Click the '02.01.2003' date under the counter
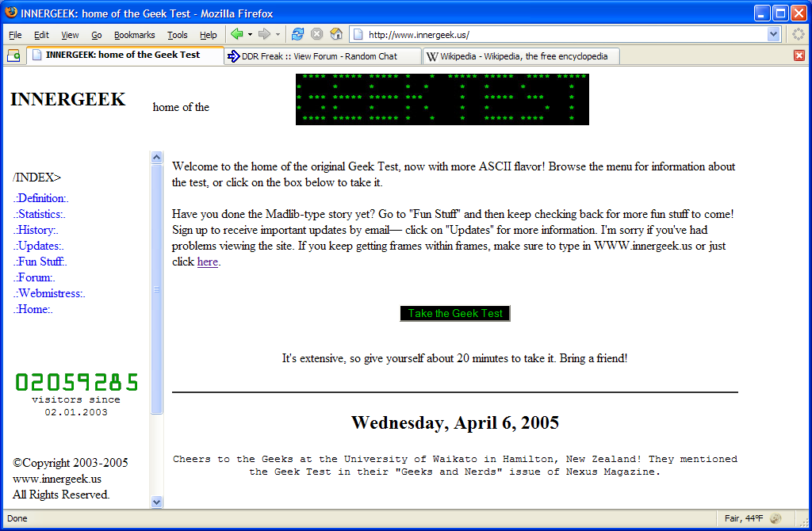 coord(76,412)
